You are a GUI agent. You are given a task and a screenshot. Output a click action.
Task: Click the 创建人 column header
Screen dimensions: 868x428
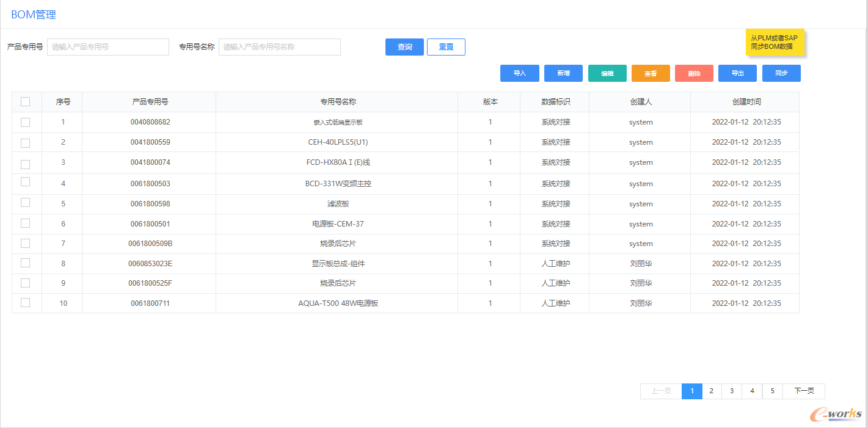[x=641, y=102]
